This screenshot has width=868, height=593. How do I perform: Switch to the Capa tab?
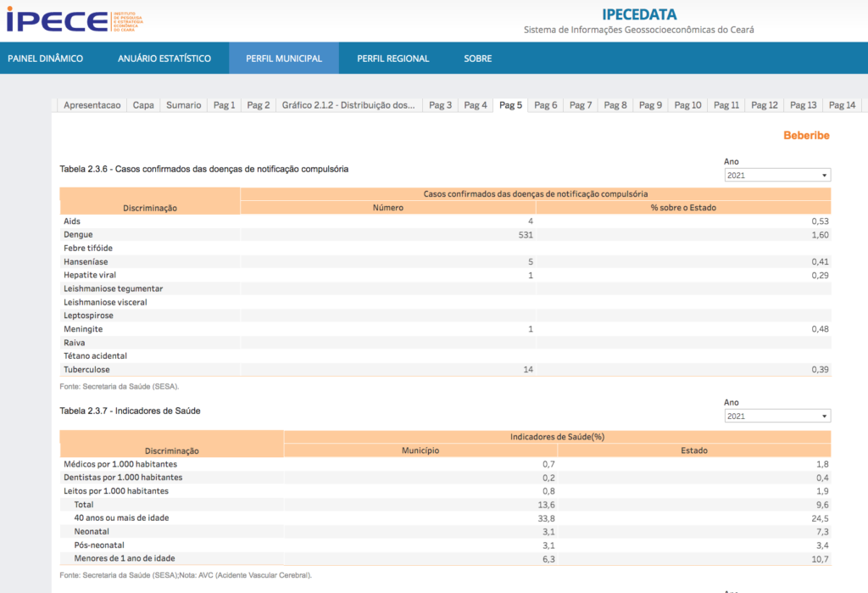tap(143, 105)
